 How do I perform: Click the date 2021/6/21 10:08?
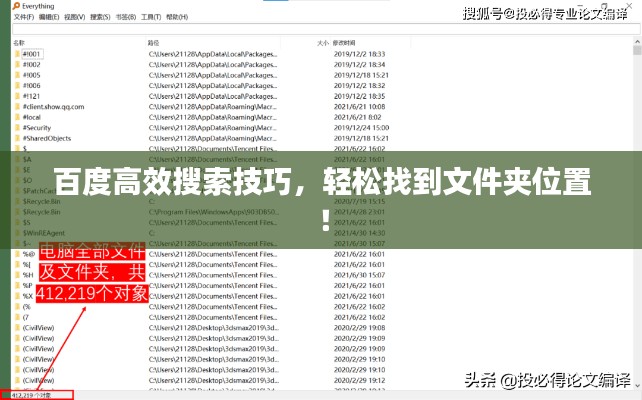[359, 107]
